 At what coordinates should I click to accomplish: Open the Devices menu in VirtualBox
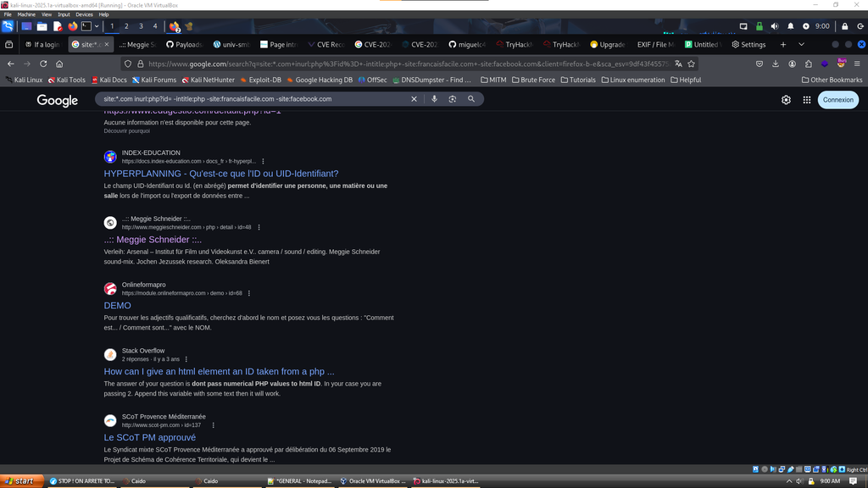(84, 14)
